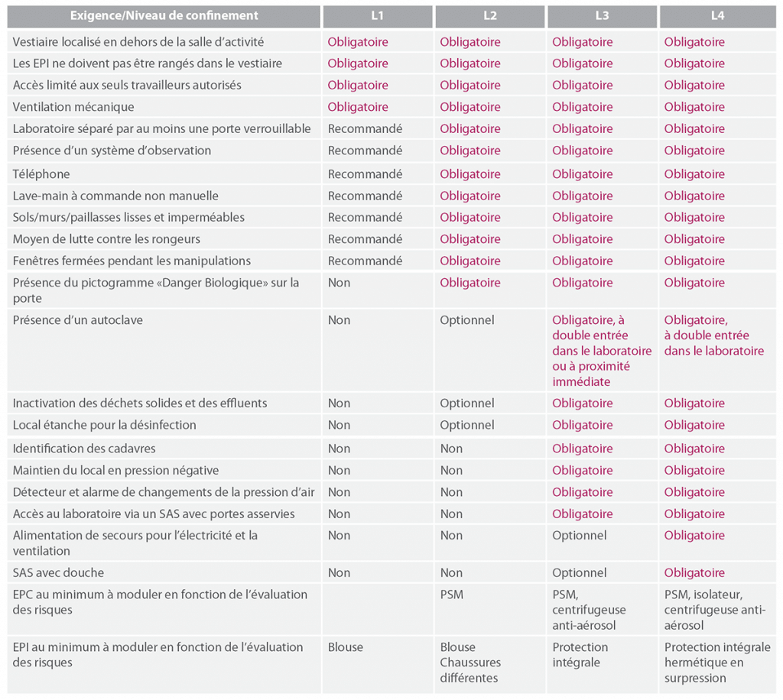Click 'Identification des cadavres' row label
This screenshot has height=700, width=783.
(84, 449)
